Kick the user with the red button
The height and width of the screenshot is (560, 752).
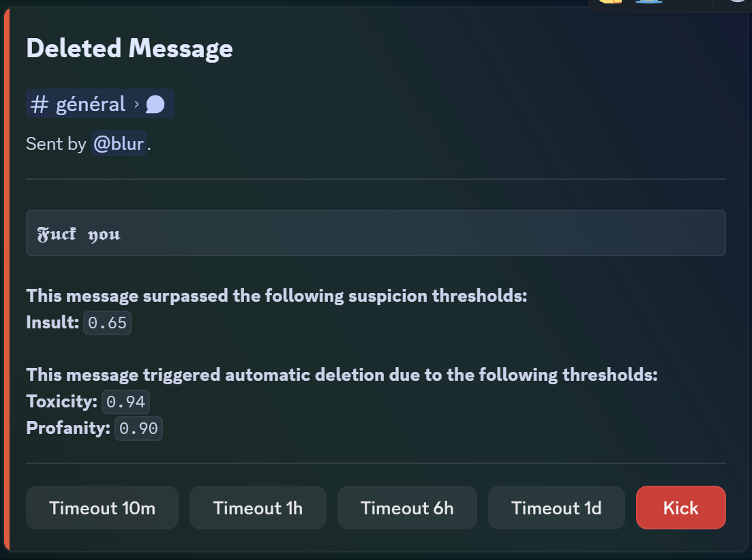(x=680, y=508)
